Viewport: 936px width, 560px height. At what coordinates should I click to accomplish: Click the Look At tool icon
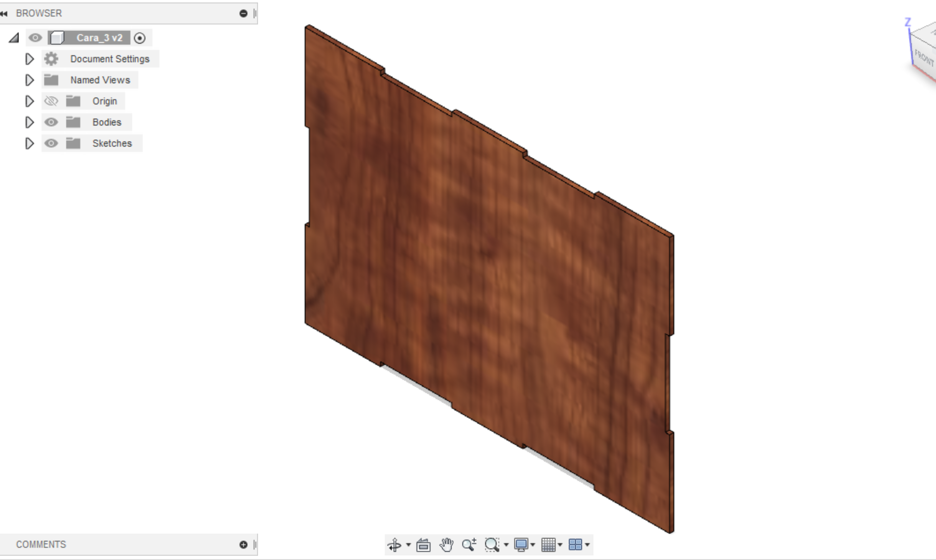[423, 545]
